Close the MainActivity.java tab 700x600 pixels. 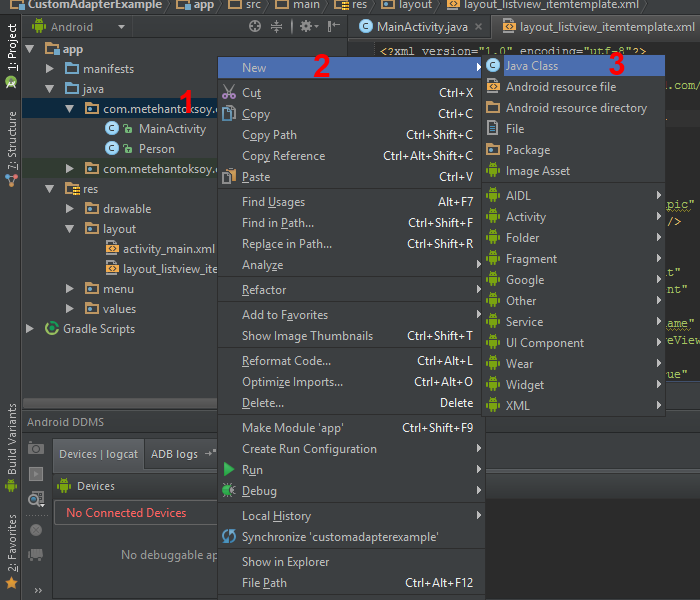[x=479, y=27]
